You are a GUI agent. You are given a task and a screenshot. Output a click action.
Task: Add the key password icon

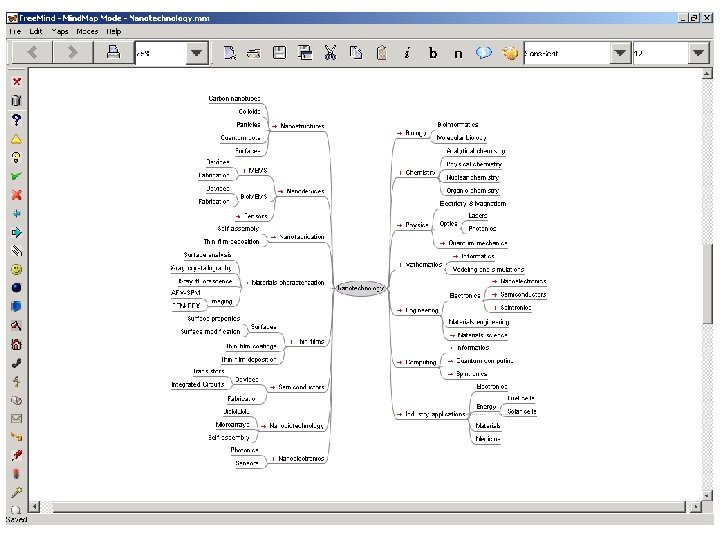coord(17,437)
